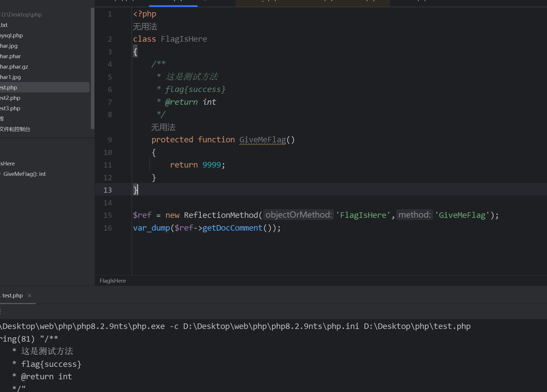Click the underlined GiveMeFlag method name
Image resolution: width=547 pixels, height=392 pixels.
pyautogui.click(x=262, y=140)
